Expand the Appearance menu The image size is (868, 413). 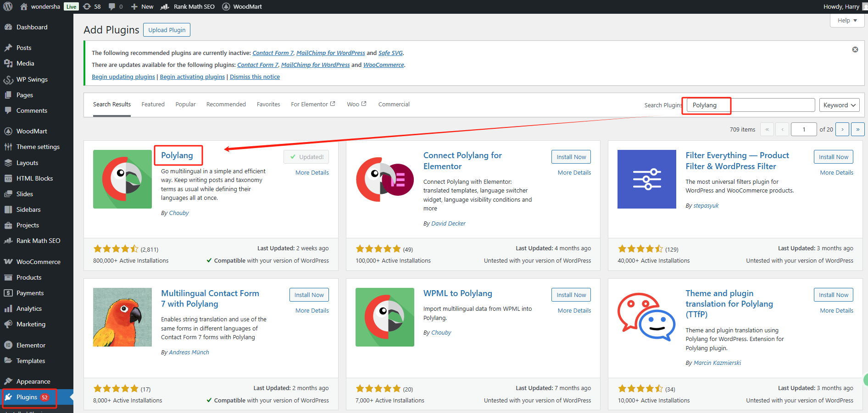[33, 381]
